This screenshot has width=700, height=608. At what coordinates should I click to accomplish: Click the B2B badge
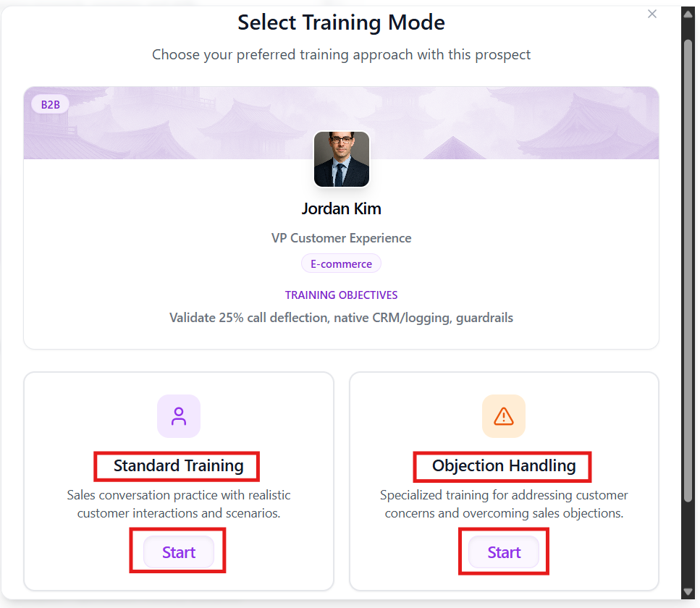[50, 104]
